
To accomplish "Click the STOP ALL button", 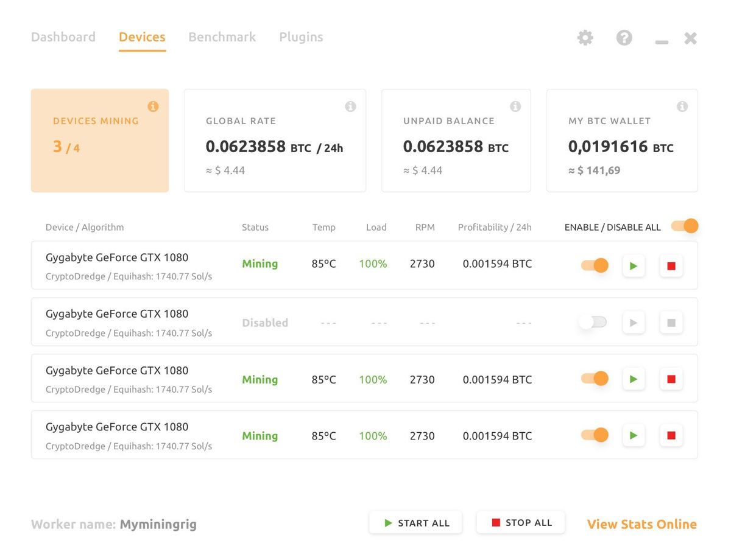I will pyautogui.click(x=521, y=522).
